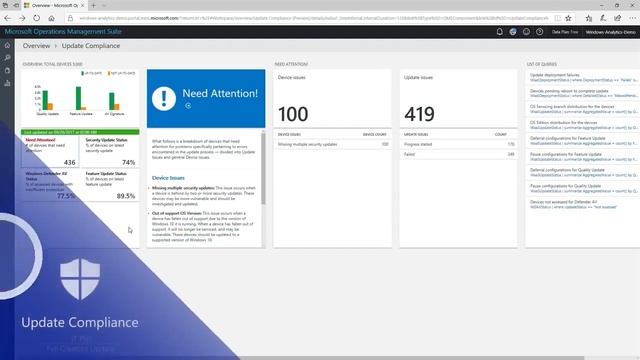This screenshot has width=640, height=360.
Task: Open Log Search magnifier in sidebar
Action: pos(7,58)
